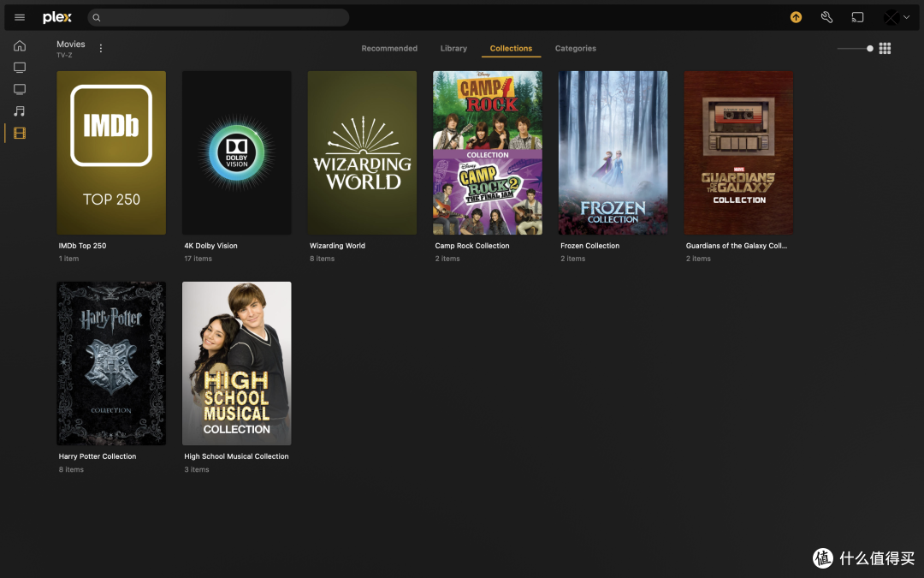
Task: Open the Music library sidebar icon
Action: [20, 110]
